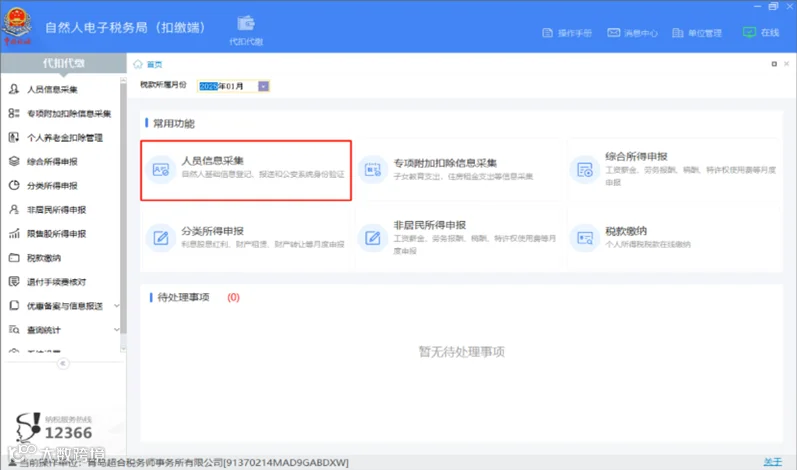Open 消息中心 message center
The image size is (797, 470).
tap(632, 33)
